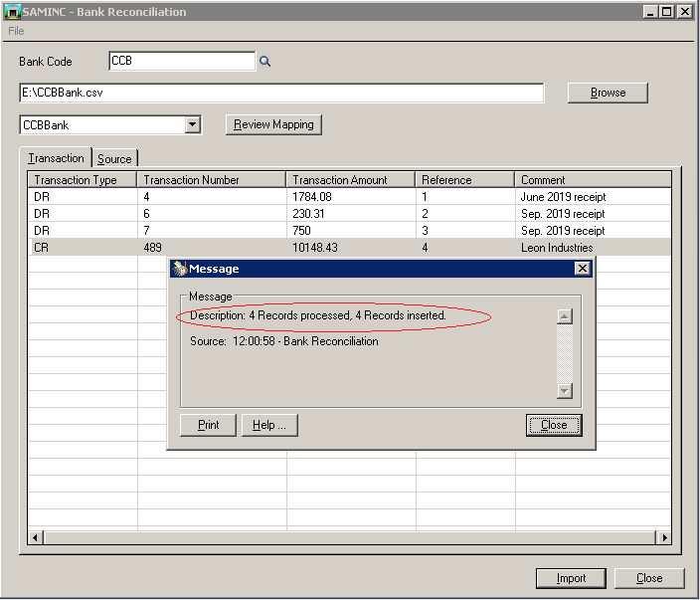700x600 pixels.
Task: Click the CR transaction type cell
Action: pyautogui.click(x=83, y=248)
